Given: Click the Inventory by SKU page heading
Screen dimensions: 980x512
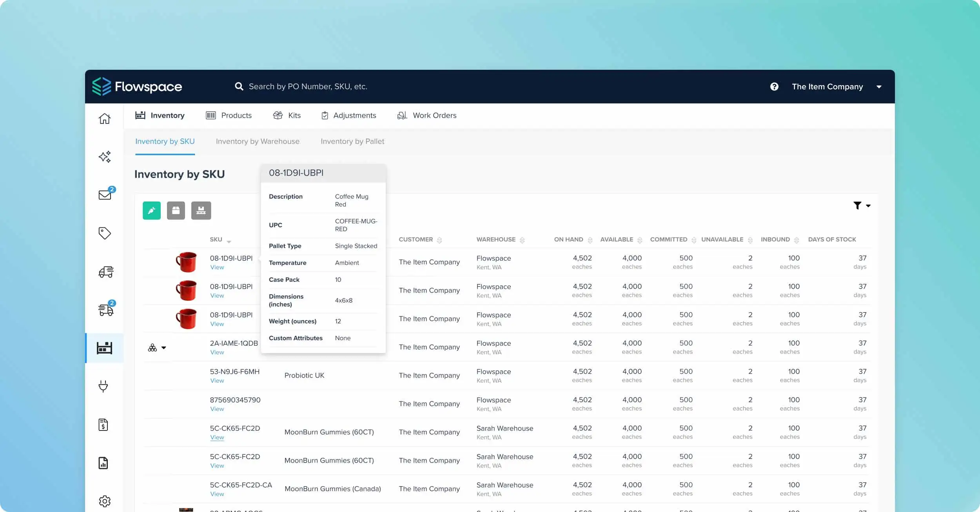Looking at the screenshot, I should 180,174.
